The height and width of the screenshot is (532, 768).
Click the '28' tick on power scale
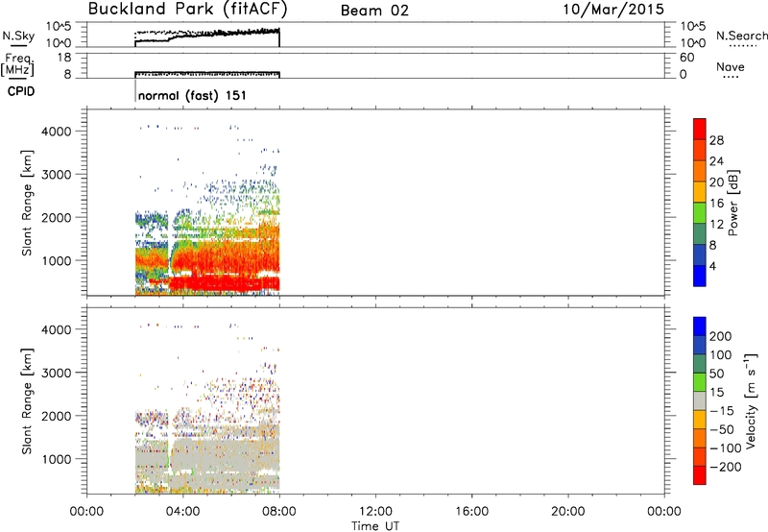pos(716,140)
